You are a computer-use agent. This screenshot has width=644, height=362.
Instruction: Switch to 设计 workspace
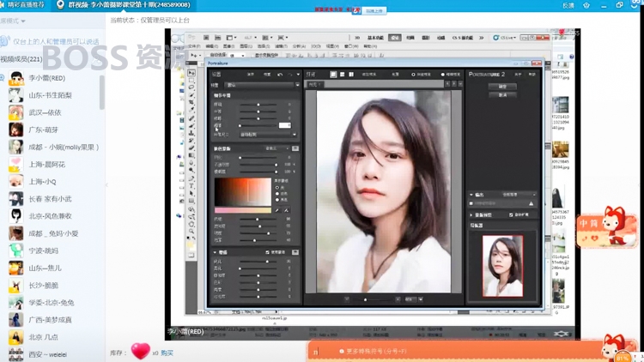pyautogui.click(x=395, y=38)
